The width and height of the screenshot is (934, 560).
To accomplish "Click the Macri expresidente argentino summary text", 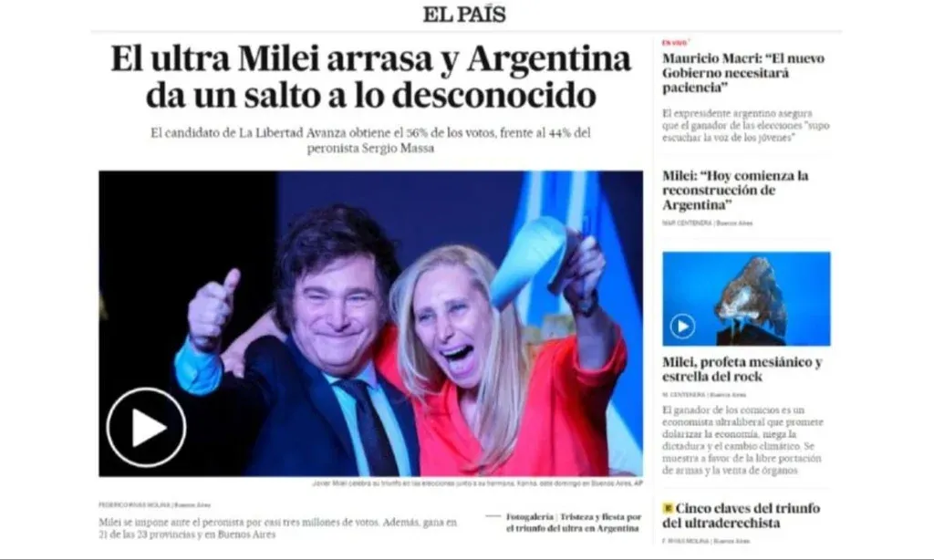I will pyautogui.click(x=746, y=125).
